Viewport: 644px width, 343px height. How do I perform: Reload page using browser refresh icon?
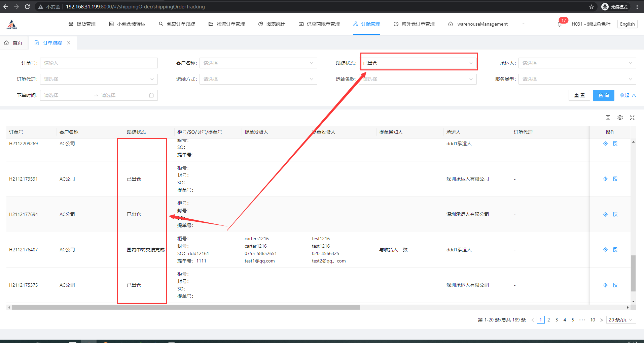27,7
